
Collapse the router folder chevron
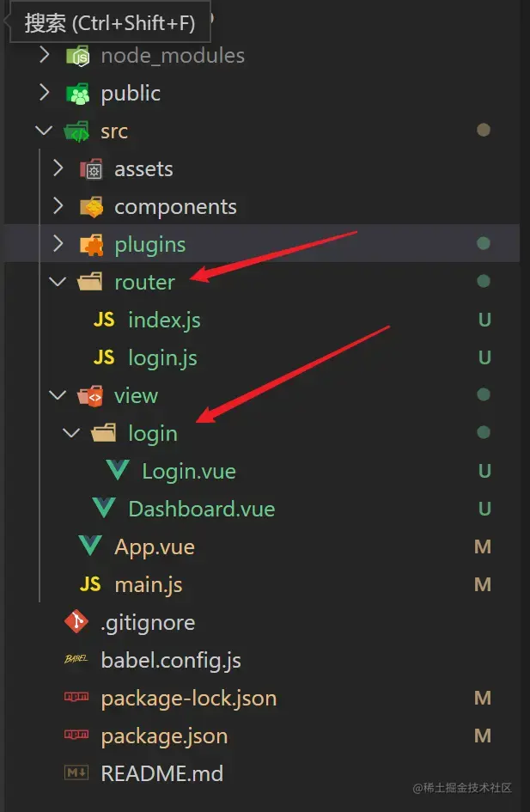coord(58,282)
